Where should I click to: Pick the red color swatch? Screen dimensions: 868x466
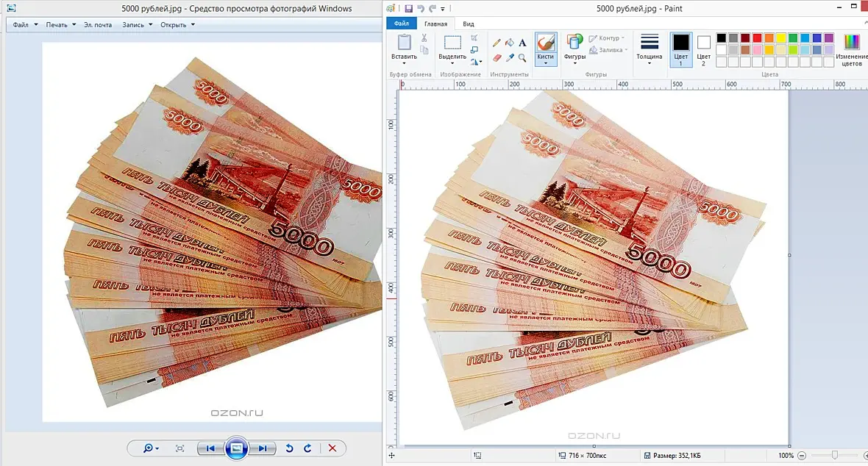click(757, 37)
